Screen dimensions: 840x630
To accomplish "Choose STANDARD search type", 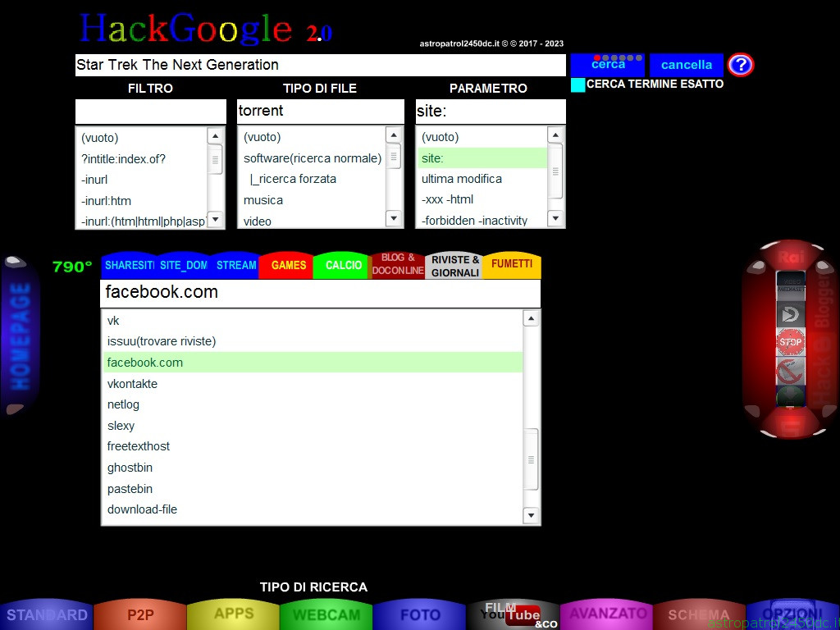I will point(47,614).
